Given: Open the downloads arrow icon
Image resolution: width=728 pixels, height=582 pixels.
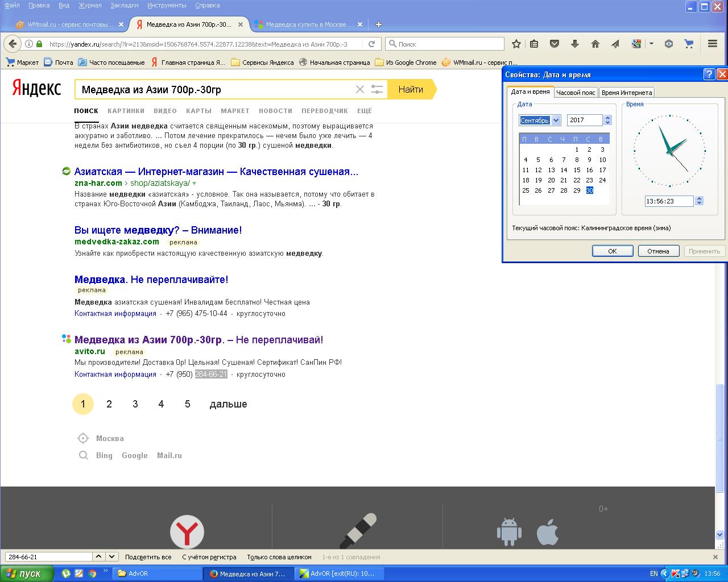Looking at the screenshot, I should [574, 44].
